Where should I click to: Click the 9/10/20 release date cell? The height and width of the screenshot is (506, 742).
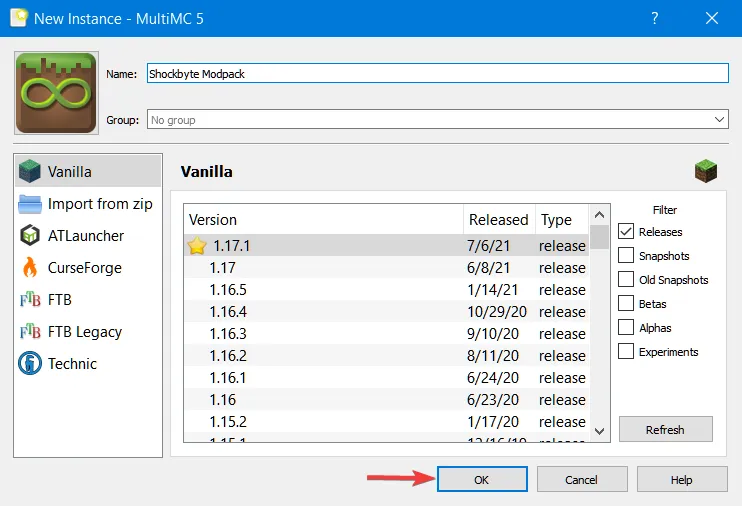click(493, 334)
